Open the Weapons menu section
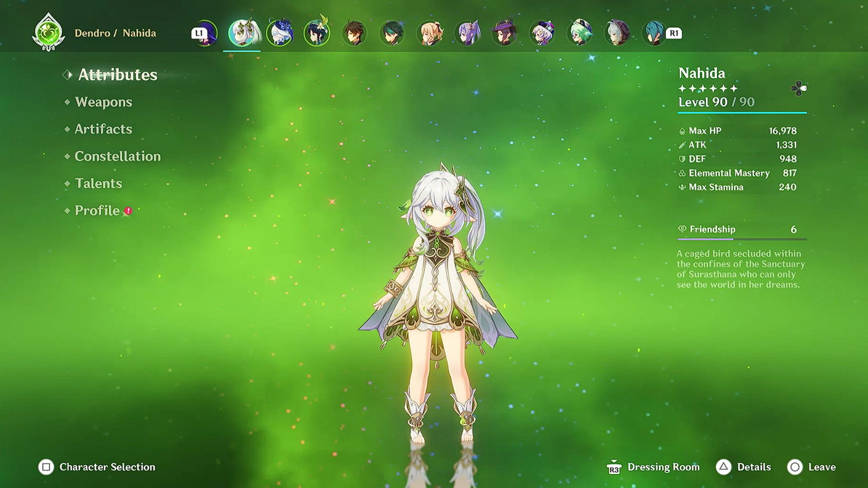Viewport: 868px width, 488px height. (104, 102)
